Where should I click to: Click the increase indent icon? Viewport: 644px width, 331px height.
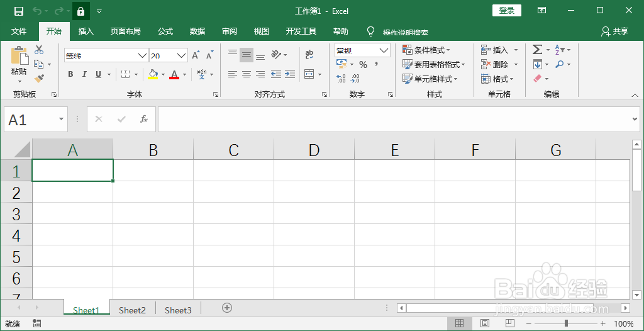click(290, 74)
